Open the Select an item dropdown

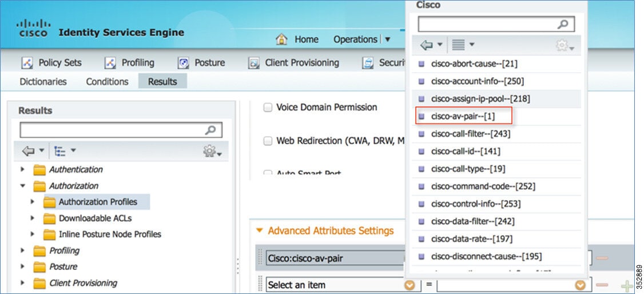410,285
